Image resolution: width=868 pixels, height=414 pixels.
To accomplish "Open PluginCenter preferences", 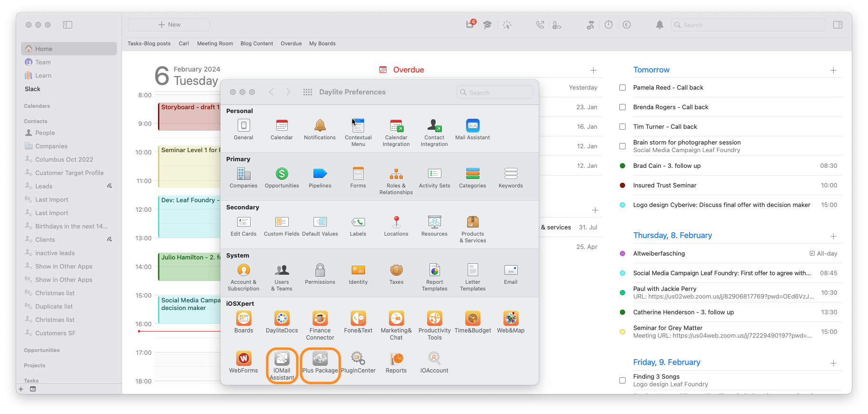I will tap(358, 358).
